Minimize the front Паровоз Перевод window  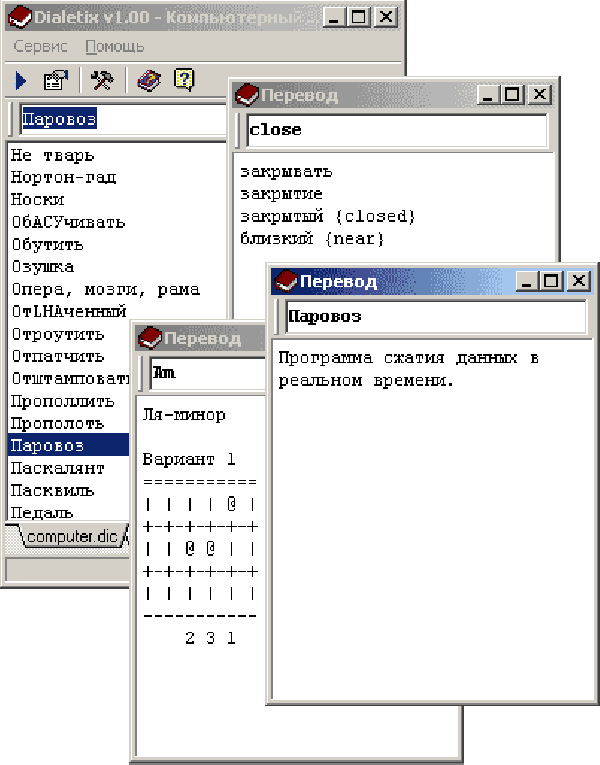click(x=528, y=281)
